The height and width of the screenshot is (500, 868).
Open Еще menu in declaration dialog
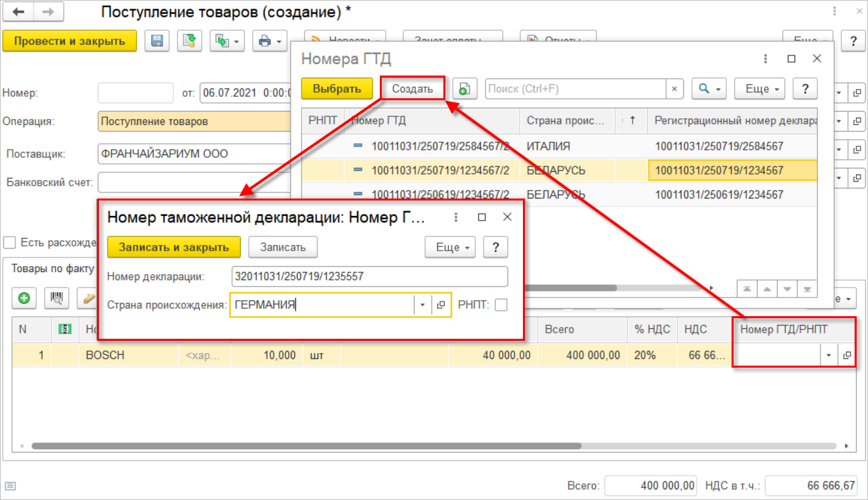450,247
